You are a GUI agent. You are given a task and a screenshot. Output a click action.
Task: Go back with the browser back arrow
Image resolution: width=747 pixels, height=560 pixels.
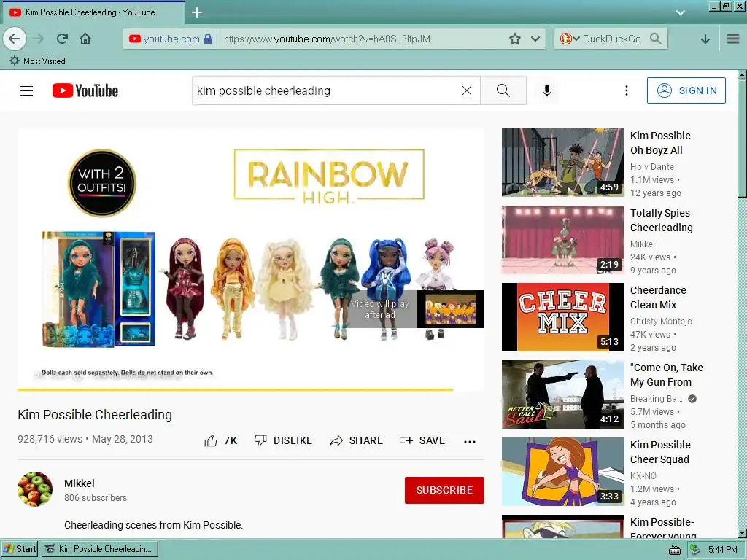(x=15, y=39)
